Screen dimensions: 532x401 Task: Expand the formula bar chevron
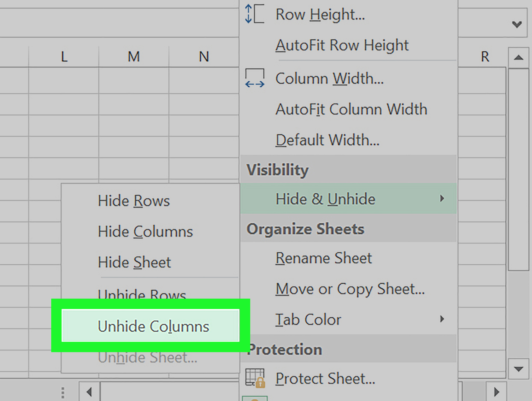coord(517,24)
